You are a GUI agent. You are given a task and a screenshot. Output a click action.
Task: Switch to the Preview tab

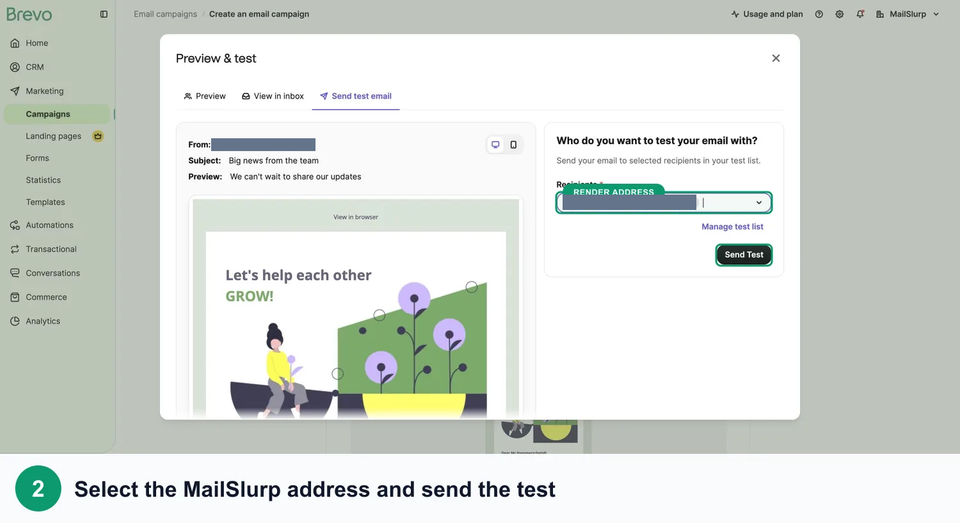click(204, 96)
